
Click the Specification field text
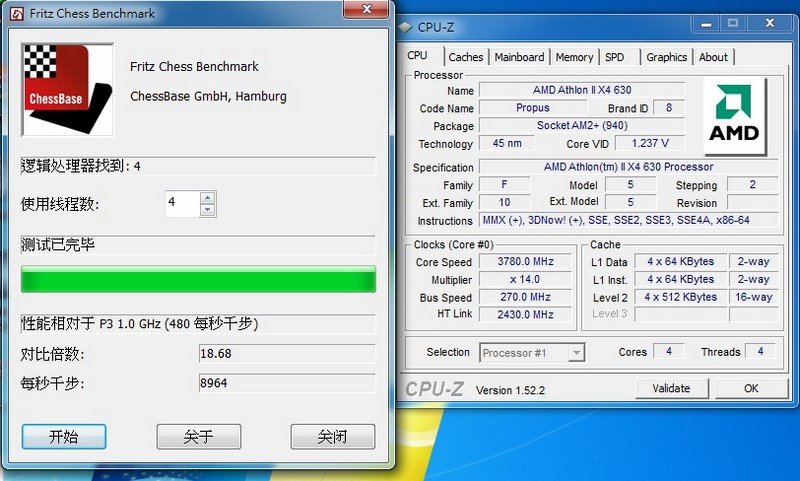[x=629, y=167]
